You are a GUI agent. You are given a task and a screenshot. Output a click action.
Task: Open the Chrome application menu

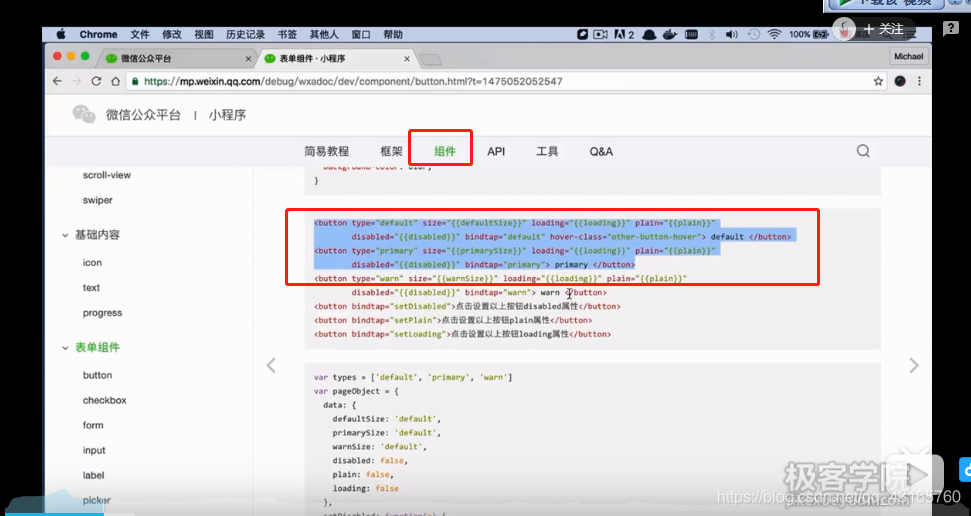[x=98, y=35]
